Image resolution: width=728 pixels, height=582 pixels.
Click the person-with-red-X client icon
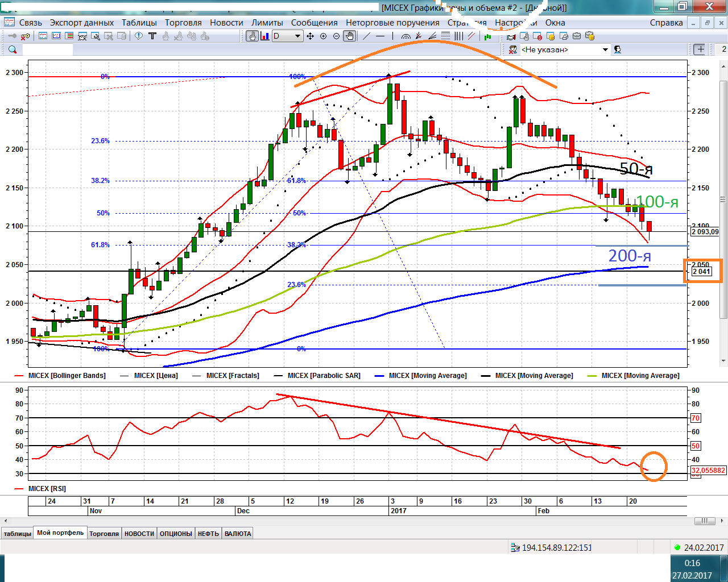coord(513,49)
